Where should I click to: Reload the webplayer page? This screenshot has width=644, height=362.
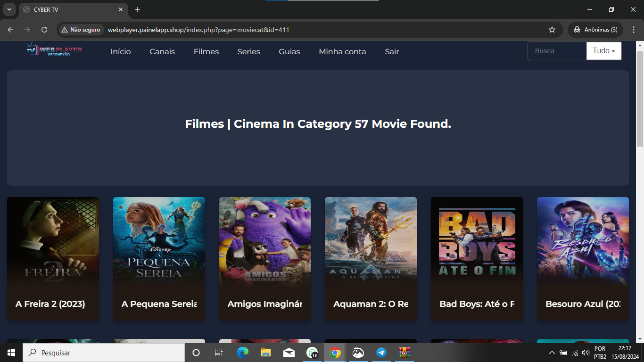(44, 29)
